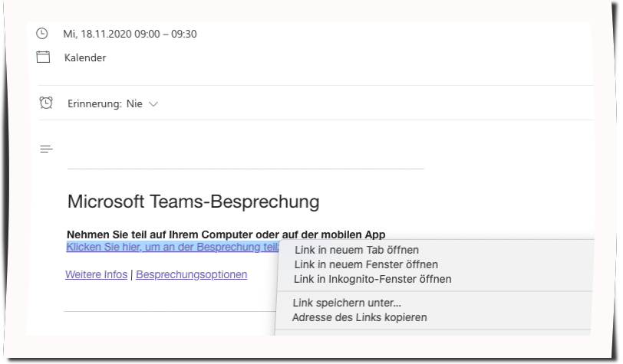The height and width of the screenshot is (364, 623).
Task: Click the horizontal divider above the Teams heading
Action: pos(245,169)
